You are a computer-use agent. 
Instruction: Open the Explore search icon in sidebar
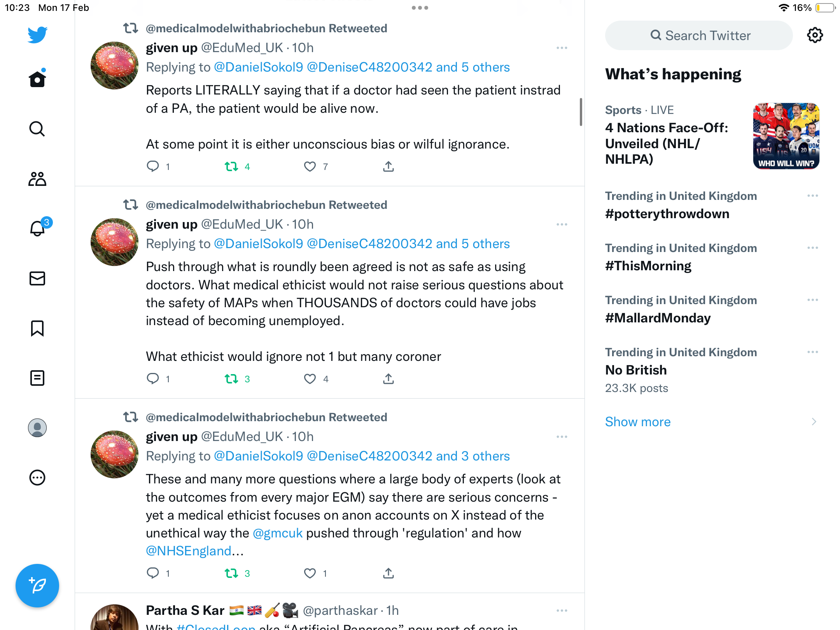coord(37,129)
